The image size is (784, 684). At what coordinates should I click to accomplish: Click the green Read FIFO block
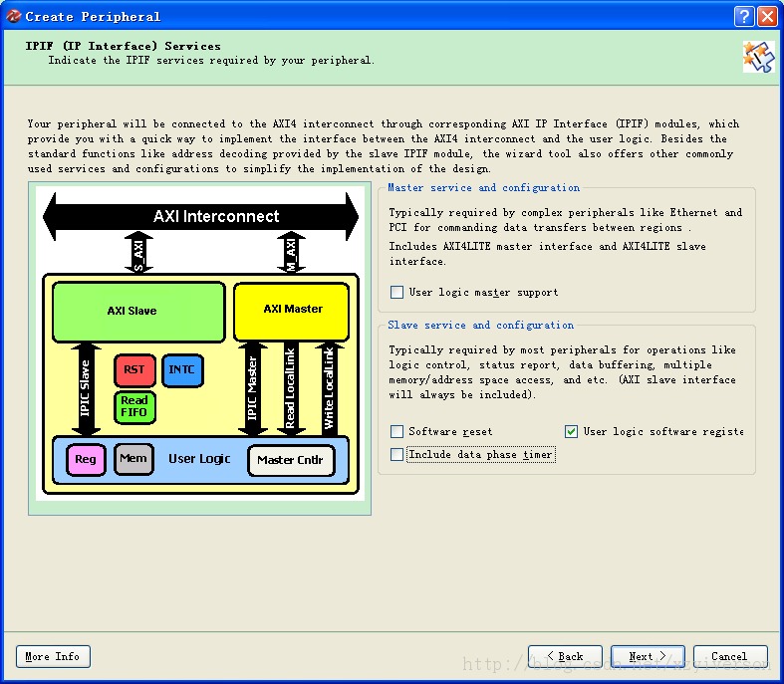coord(134,407)
